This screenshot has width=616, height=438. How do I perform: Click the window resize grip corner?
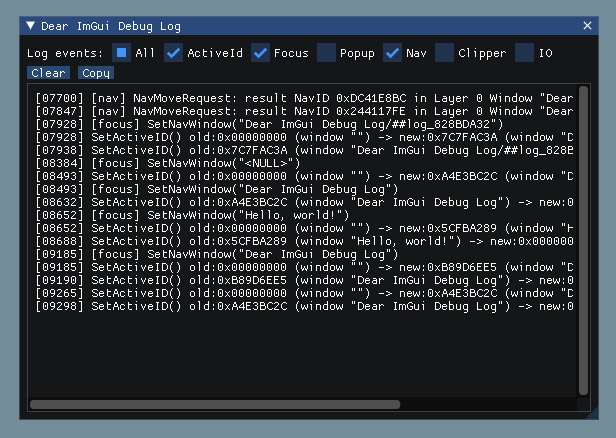click(593, 413)
